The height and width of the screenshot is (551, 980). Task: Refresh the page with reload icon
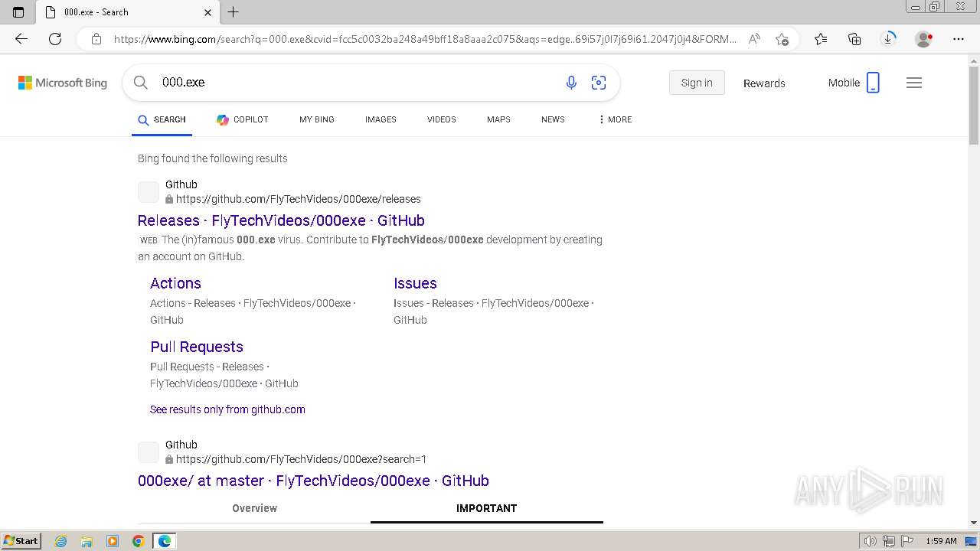click(55, 39)
